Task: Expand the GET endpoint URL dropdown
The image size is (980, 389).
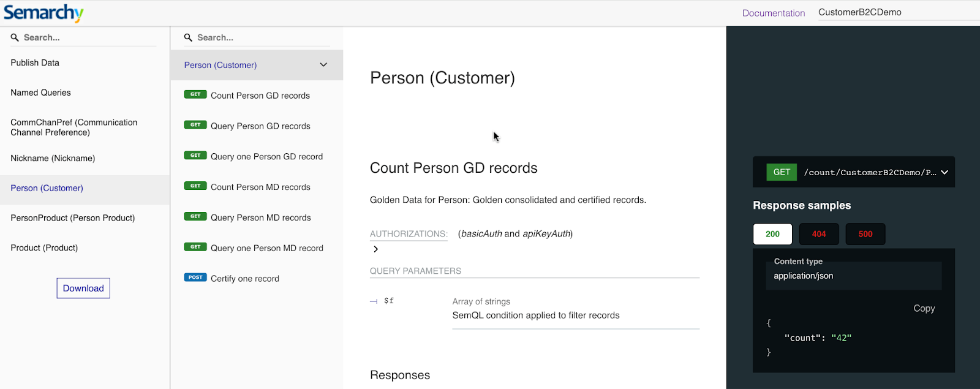Action: coord(944,173)
